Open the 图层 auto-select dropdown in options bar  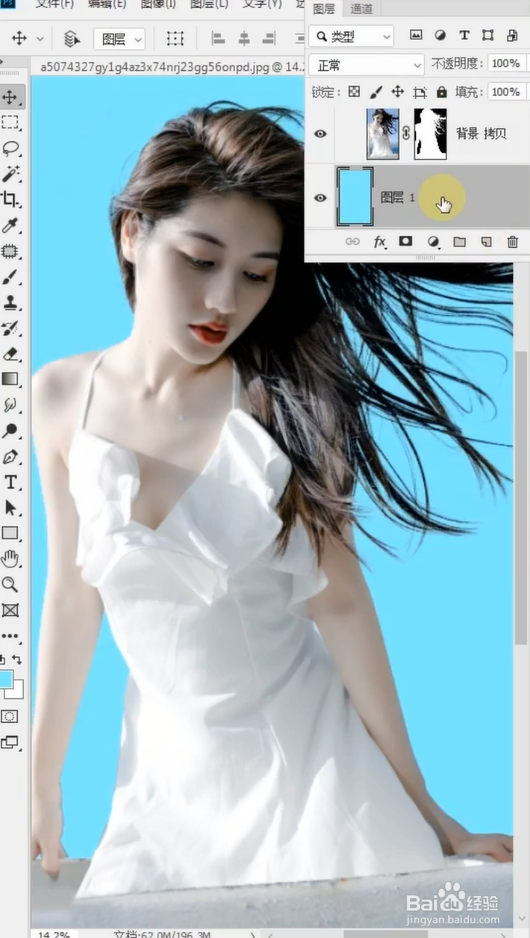120,39
